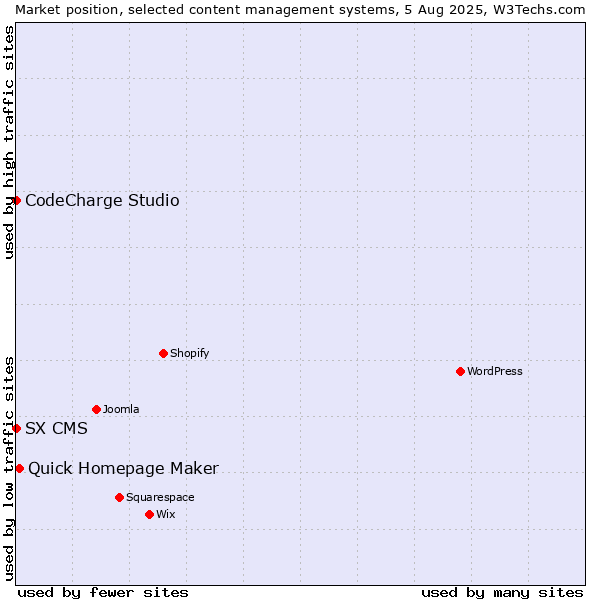Click the Joomla red data point
The image size is (600, 600).
96,409
